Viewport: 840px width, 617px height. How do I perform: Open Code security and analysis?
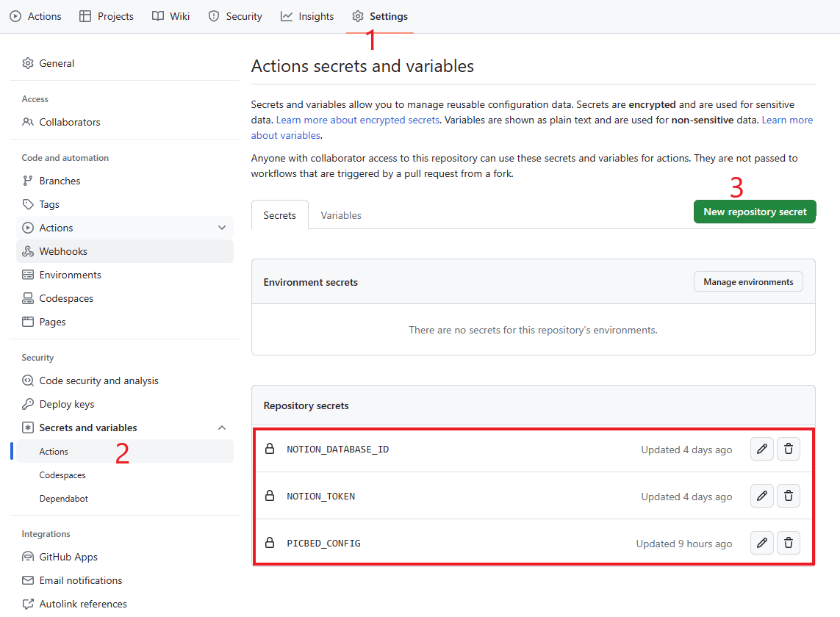125,380
